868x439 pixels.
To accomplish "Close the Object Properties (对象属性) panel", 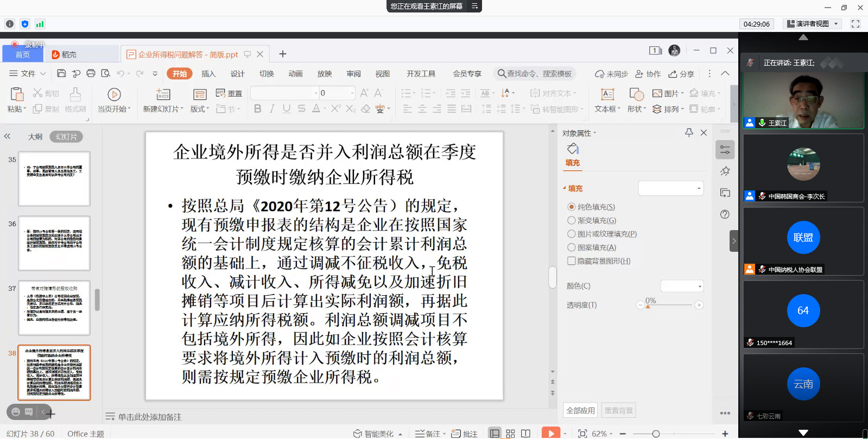I will click(704, 132).
